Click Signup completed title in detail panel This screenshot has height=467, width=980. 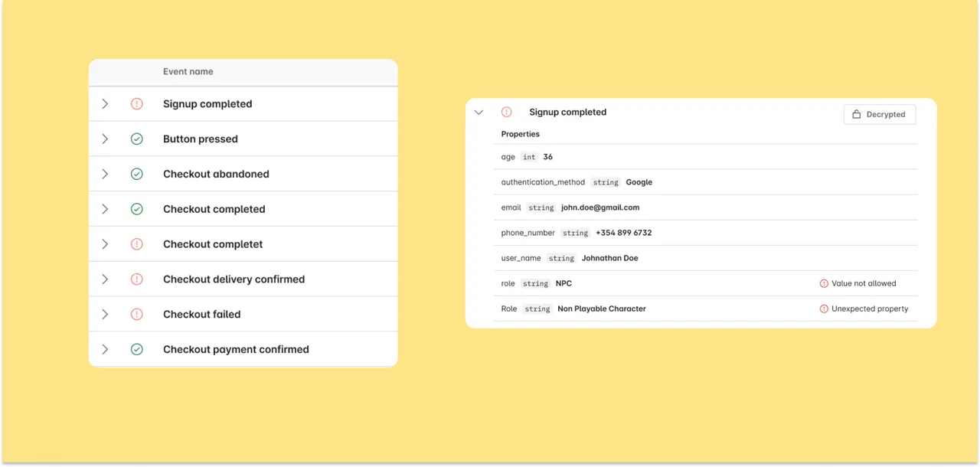click(568, 112)
